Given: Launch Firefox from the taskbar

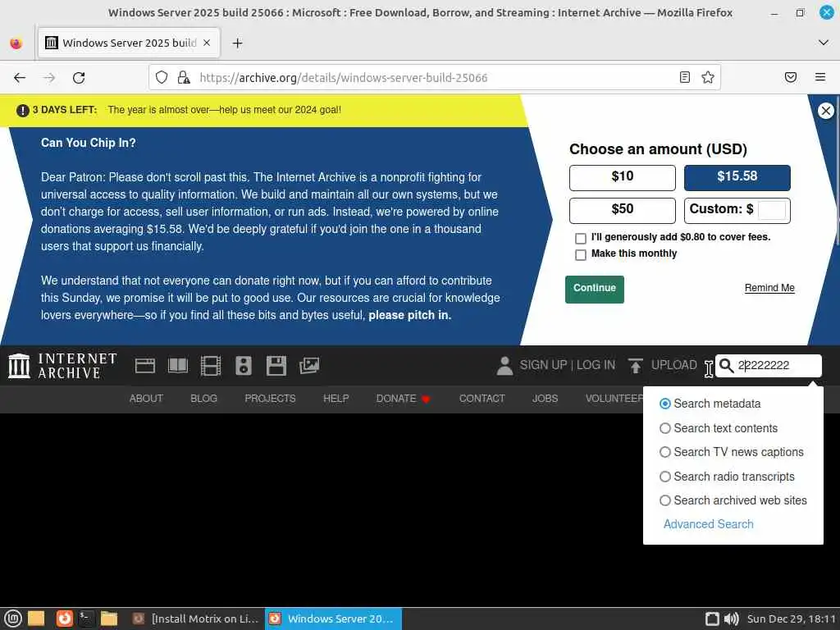Looking at the screenshot, I should click(x=64, y=619).
